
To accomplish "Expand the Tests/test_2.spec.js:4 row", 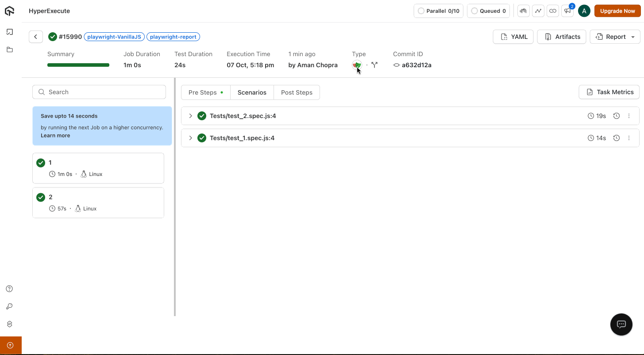I will [x=191, y=116].
